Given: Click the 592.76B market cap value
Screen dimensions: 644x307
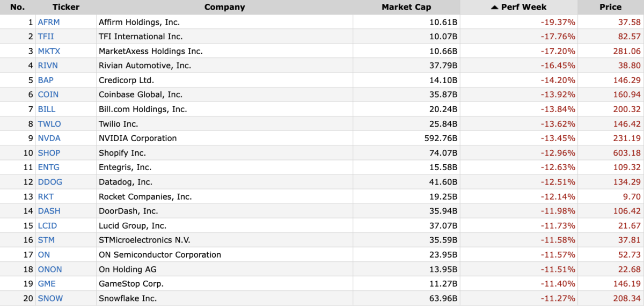Looking at the screenshot, I should click(441, 138).
